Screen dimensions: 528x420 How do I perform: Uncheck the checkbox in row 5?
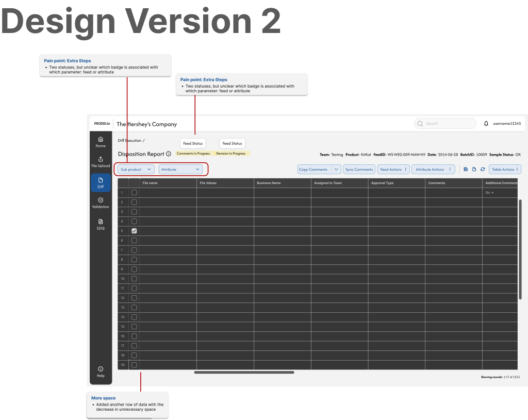(x=134, y=231)
